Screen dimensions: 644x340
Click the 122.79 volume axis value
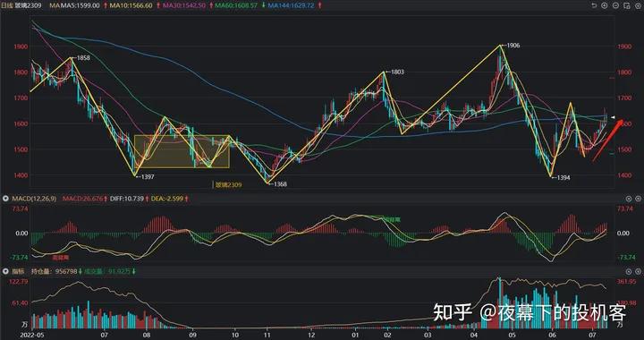pyautogui.click(x=20, y=281)
